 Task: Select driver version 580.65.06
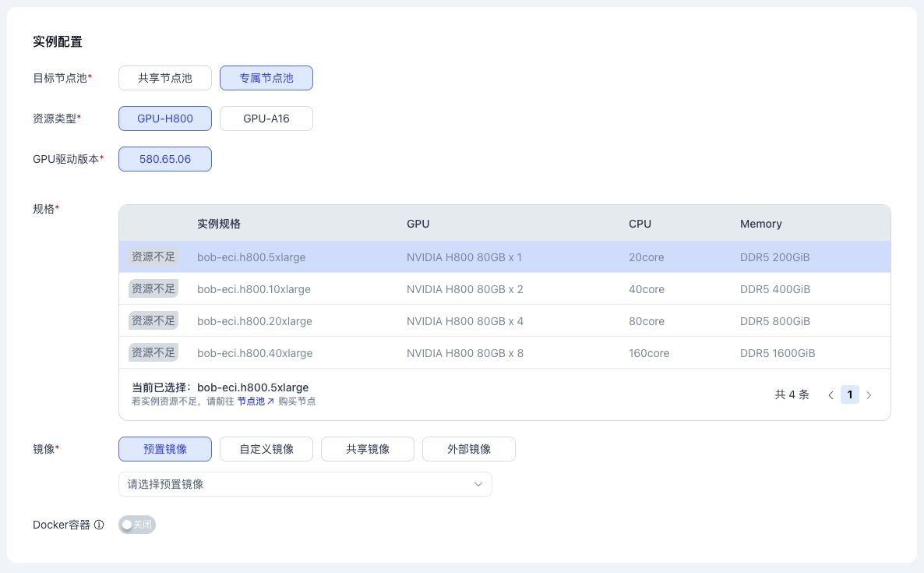pos(165,159)
